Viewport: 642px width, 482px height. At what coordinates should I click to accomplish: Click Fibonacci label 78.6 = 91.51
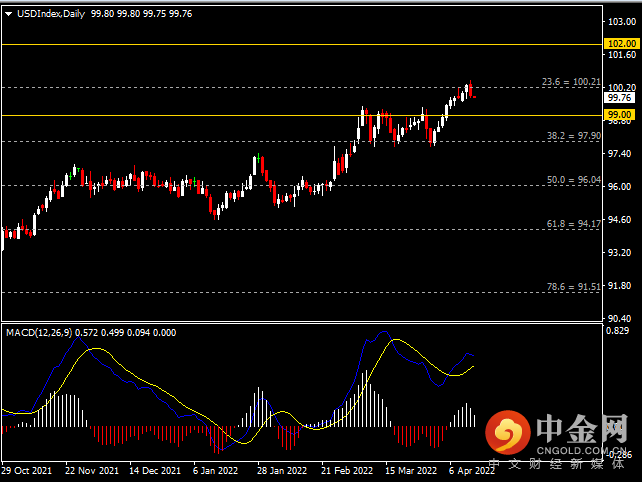tap(574, 287)
